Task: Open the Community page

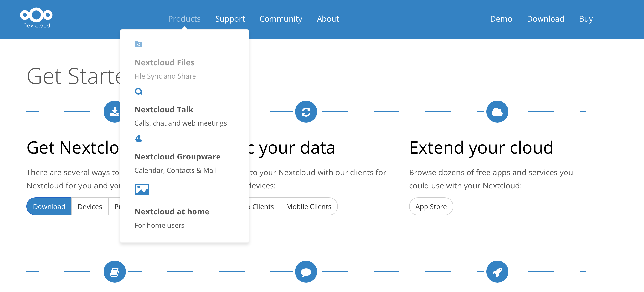Action: click(x=281, y=18)
